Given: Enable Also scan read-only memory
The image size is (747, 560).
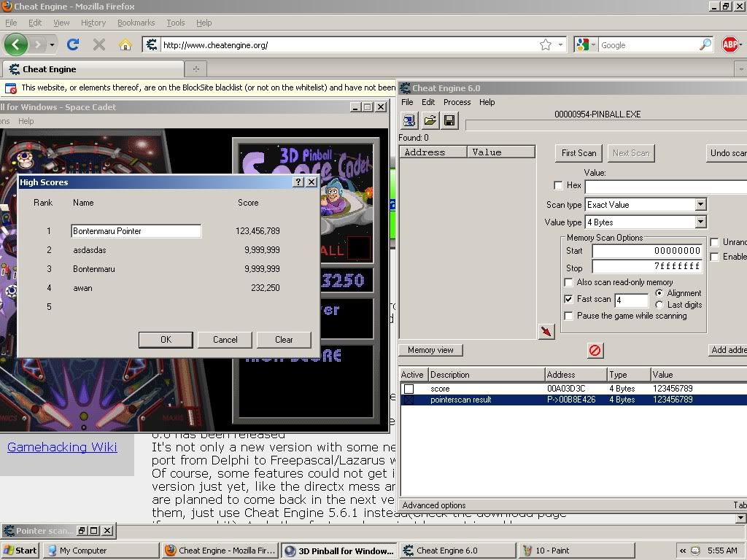Looking at the screenshot, I should pyautogui.click(x=568, y=282).
